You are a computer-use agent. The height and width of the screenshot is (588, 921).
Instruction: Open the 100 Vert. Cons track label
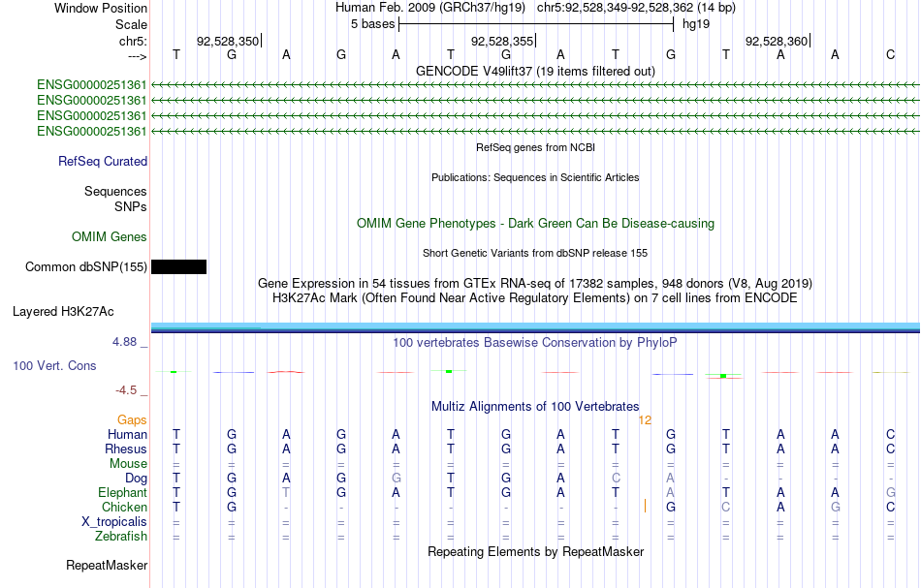pos(54,365)
